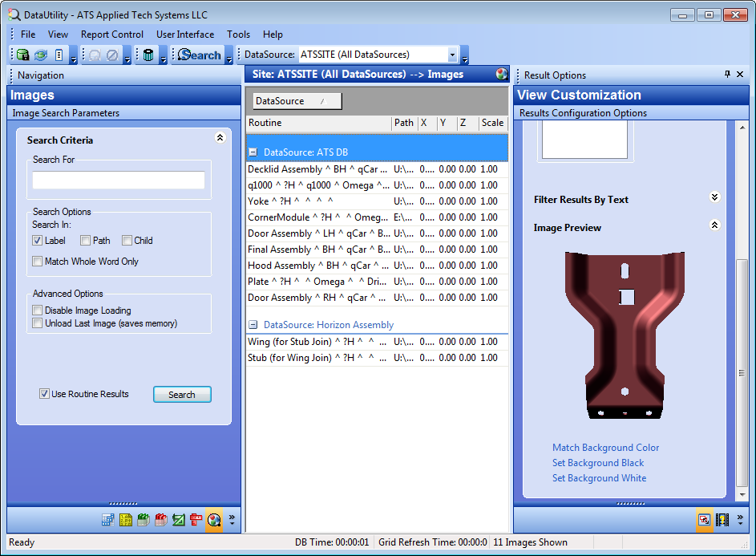Click the pin icon on Result Options panel
Viewport: 756px width, 556px height.
(727, 75)
